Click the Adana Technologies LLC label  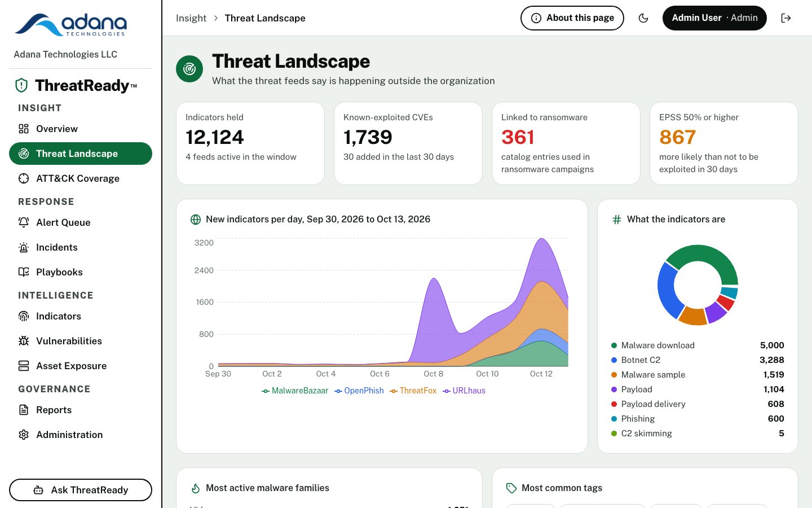coord(65,54)
